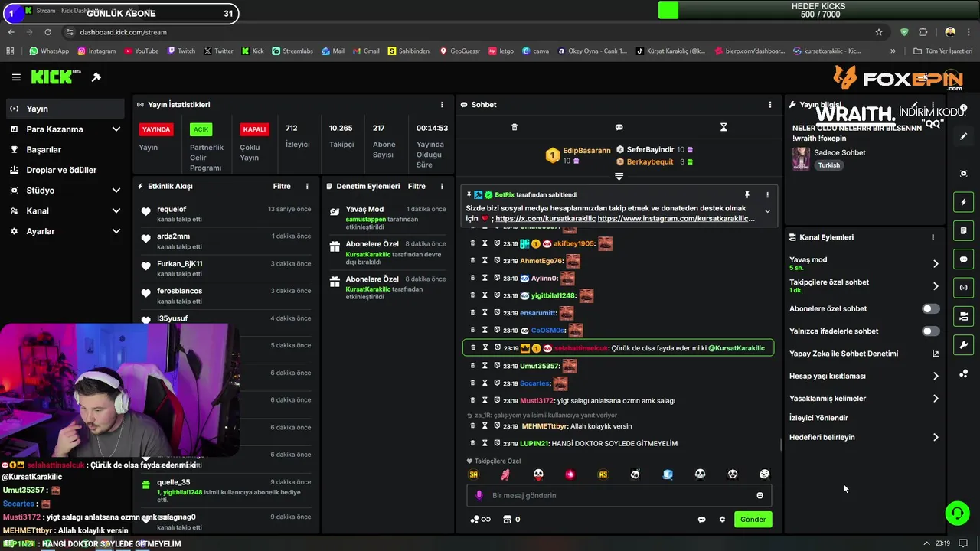Viewport: 980px width, 551px height.
Task: Timeout user Umut35357 with hourglass icon
Action: [485, 366]
